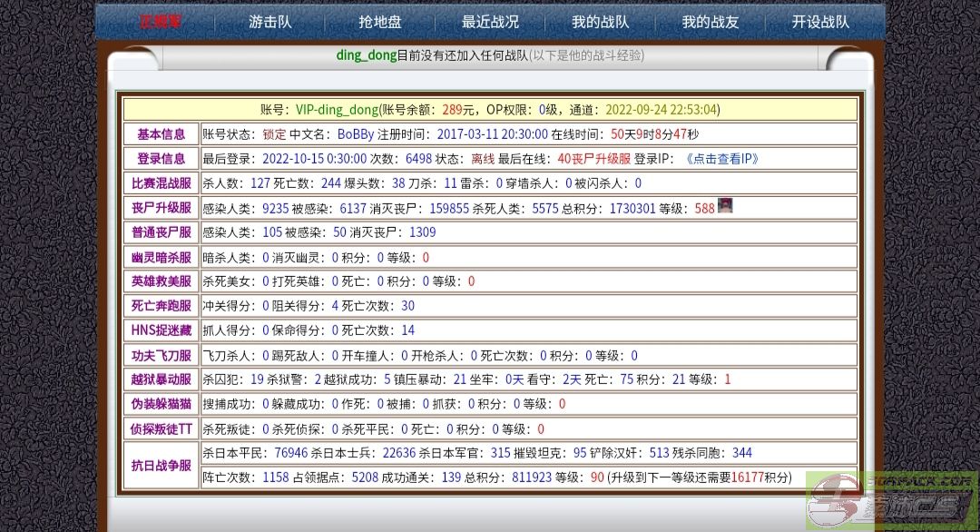Click the 幽灵暗杀服 row label
Image resolution: width=980 pixels, height=532 pixels.
tap(162, 258)
